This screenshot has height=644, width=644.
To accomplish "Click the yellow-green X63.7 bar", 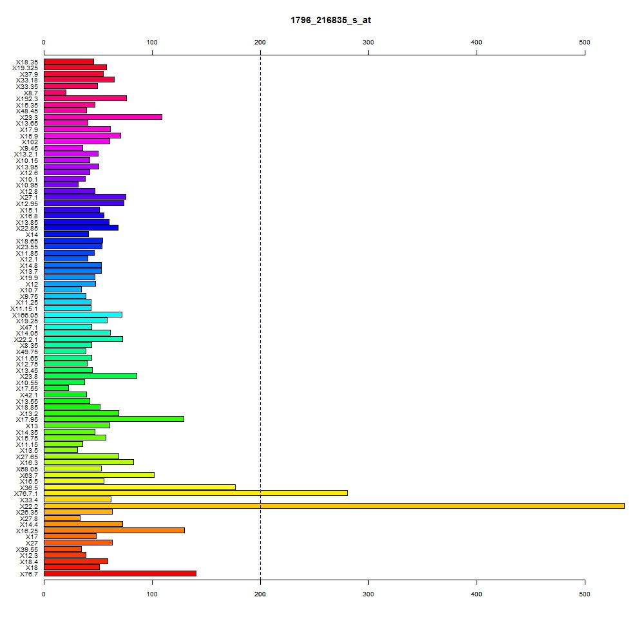I will (x=99, y=475).
